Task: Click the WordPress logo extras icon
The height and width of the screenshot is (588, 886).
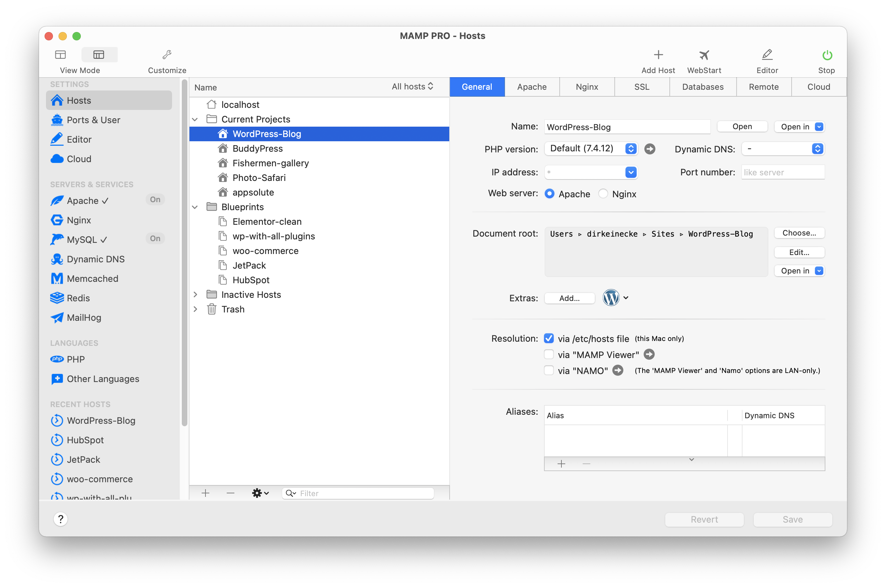Action: tap(611, 298)
